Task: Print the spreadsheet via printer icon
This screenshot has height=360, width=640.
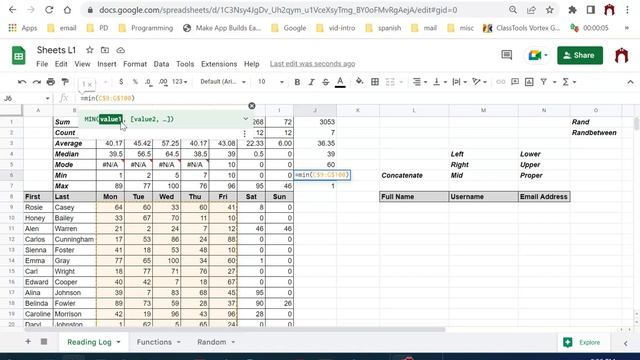Action: (x=51, y=82)
